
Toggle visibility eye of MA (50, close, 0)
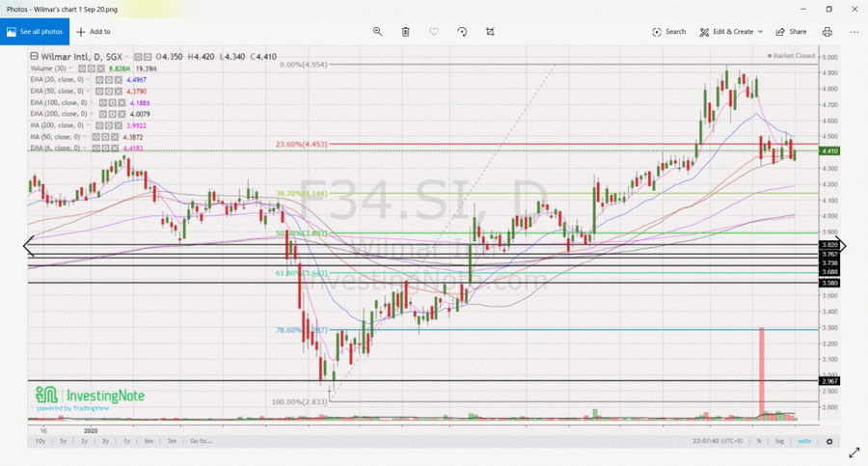click(96, 137)
